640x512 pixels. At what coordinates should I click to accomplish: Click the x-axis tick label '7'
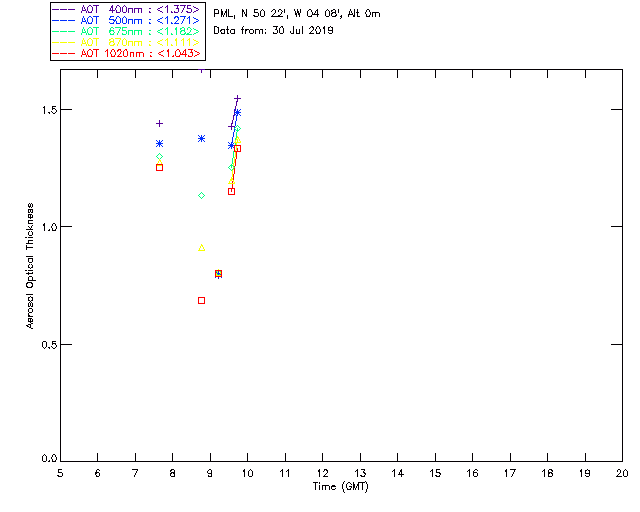point(135,473)
